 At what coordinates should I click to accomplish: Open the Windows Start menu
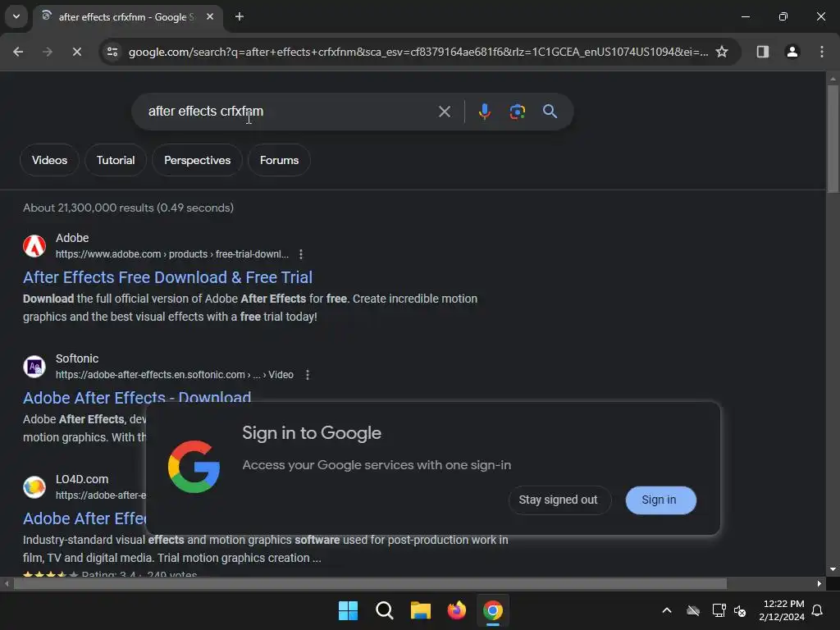pyautogui.click(x=348, y=610)
